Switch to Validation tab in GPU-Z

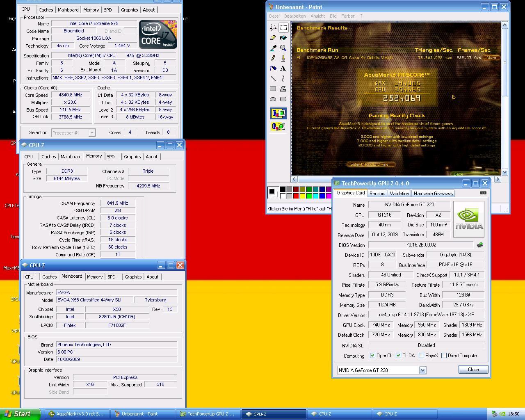click(x=399, y=194)
